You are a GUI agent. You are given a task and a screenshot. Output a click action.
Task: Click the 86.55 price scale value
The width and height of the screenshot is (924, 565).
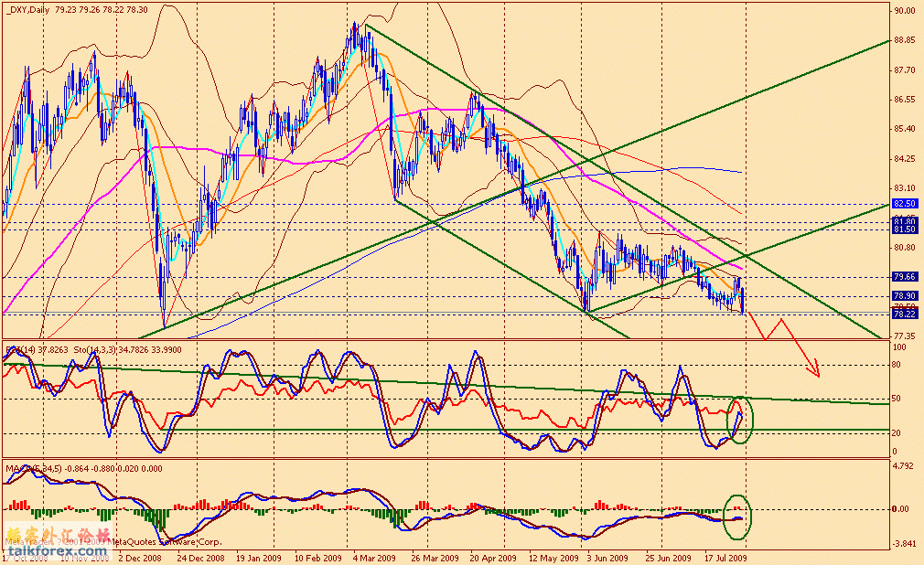905,100
